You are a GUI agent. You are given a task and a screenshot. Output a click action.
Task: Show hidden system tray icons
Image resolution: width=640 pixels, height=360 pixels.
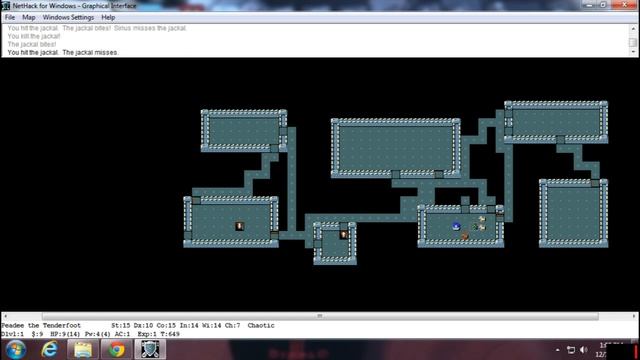click(558, 350)
